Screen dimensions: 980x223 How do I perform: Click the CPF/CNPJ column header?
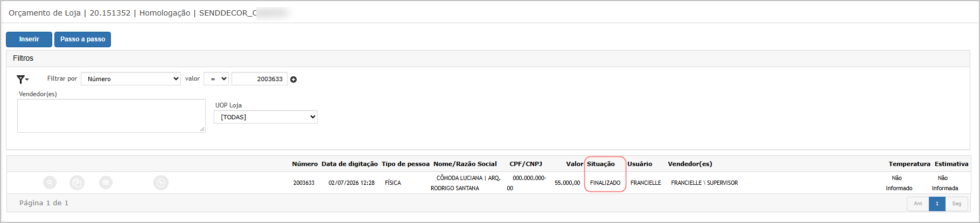point(526,164)
